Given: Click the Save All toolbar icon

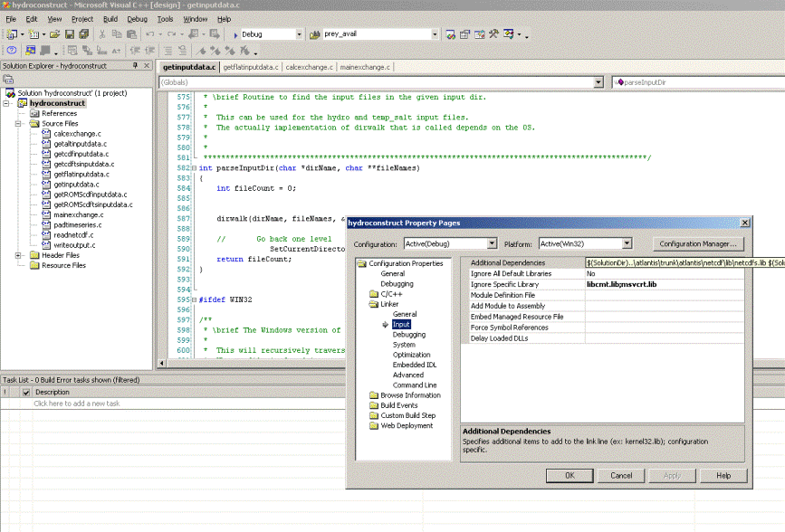Looking at the screenshot, I should pos(83,34).
